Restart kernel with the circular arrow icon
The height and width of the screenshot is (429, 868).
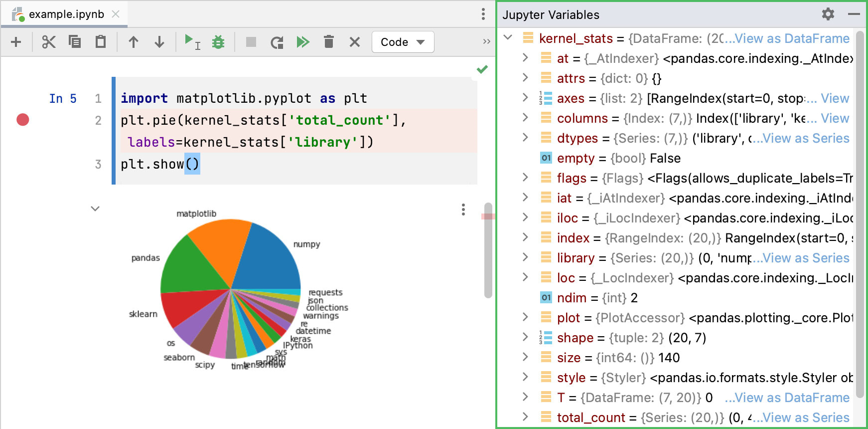(277, 42)
